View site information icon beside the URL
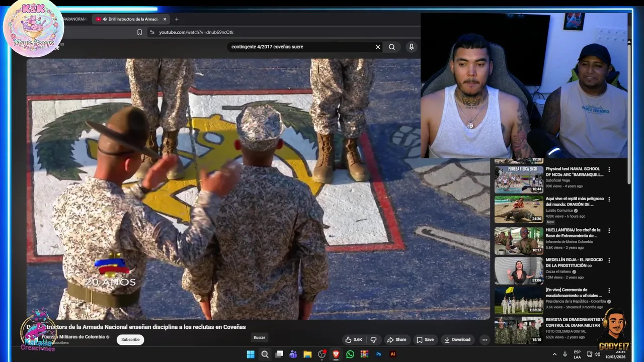The width and height of the screenshot is (644, 362). 152,32
